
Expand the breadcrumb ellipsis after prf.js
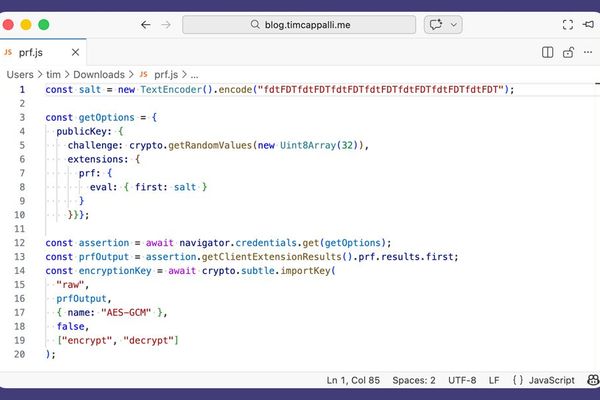(194, 74)
